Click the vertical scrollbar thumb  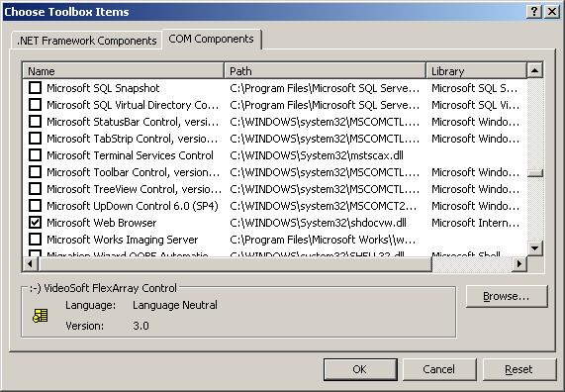click(x=535, y=173)
